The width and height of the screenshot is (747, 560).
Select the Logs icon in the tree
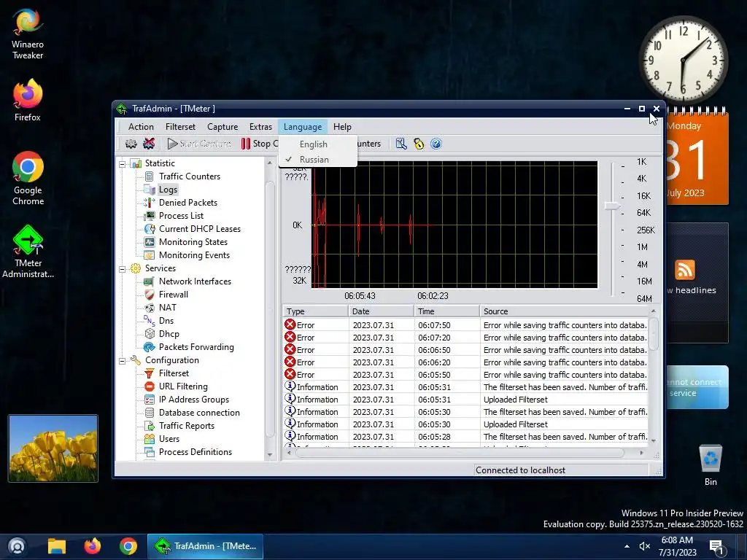tap(150, 190)
